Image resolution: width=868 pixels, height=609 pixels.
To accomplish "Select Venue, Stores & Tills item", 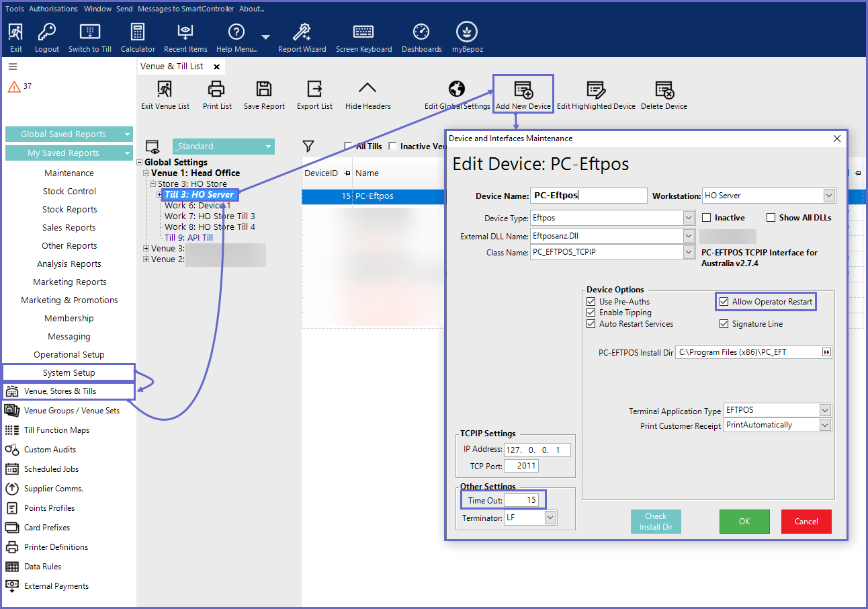I will [60, 391].
